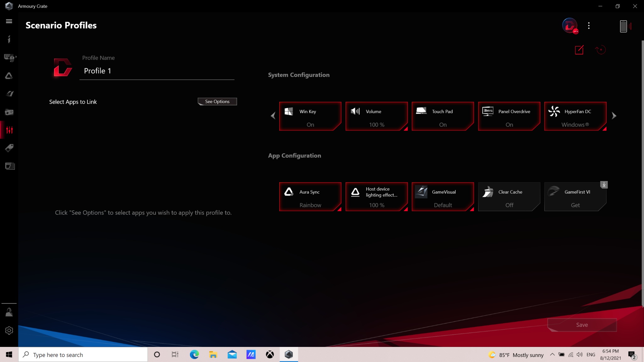The image size is (644, 362).
Task: Open Task View in taskbar
Action: tap(175, 355)
